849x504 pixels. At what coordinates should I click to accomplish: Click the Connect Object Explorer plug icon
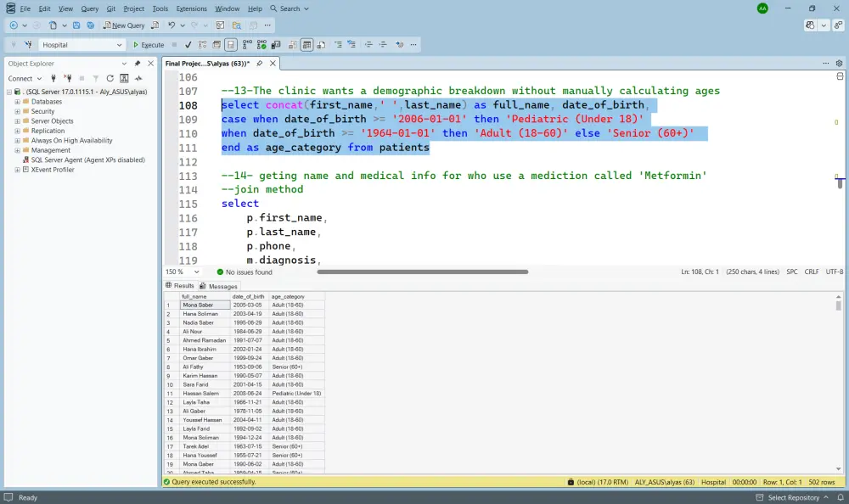(53, 79)
